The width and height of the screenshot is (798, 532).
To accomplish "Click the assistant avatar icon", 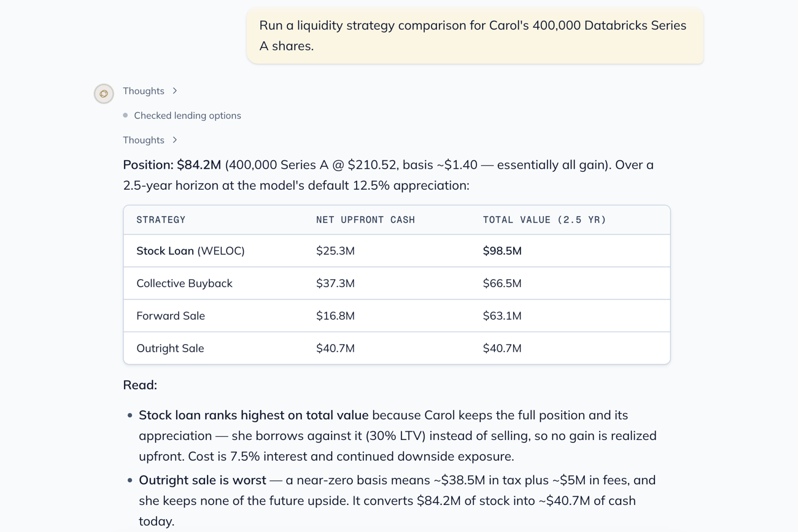I will pos(104,93).
